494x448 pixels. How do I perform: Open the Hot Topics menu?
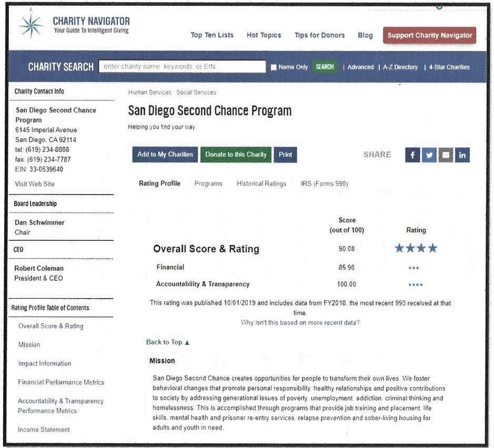[x=264, y=35]
